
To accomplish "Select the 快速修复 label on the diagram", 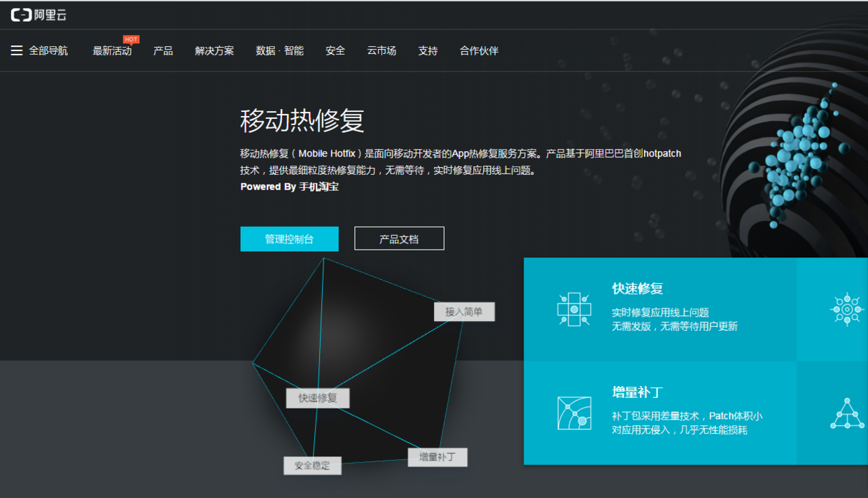I will point(318,398).
